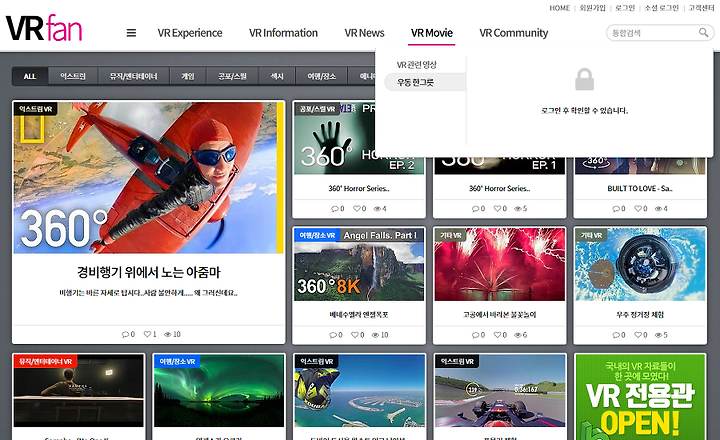Click the VR 전용관 OPEN banner
The height and width of the screenshot is (440, 720).
(x=640, y=397)
